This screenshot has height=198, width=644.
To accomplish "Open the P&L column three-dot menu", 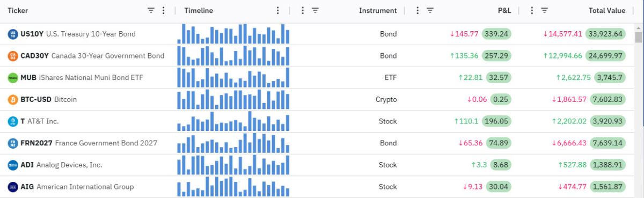I will point(417,11).
